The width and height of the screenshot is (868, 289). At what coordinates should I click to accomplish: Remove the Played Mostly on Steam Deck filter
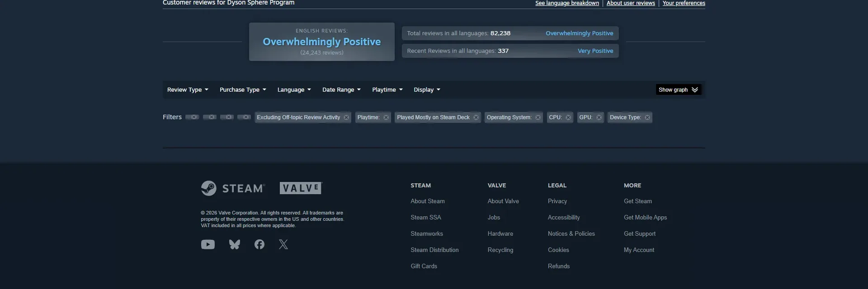(x=476, y=117)
